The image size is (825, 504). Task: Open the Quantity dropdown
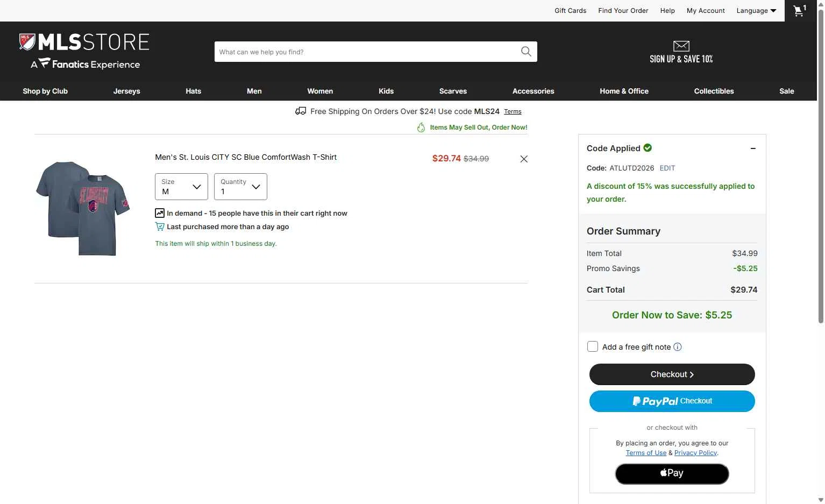point(240,187)
